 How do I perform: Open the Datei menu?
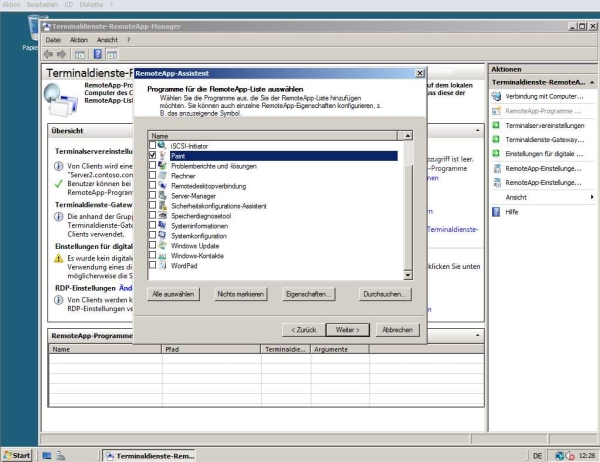click(53, 39)
